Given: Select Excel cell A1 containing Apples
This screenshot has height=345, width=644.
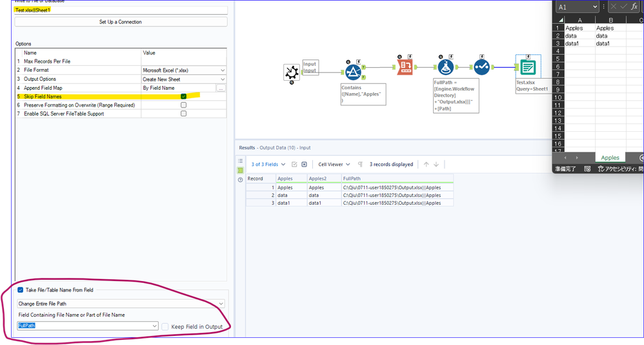Looking at the screenshot, I should point(579,28).
